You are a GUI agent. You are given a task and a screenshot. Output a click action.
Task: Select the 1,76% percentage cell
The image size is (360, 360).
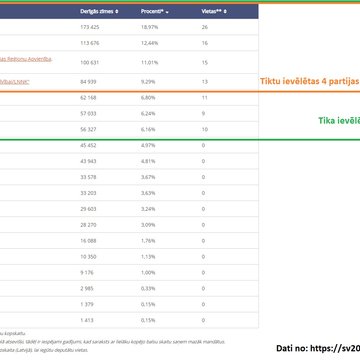[x=148, y=241]
